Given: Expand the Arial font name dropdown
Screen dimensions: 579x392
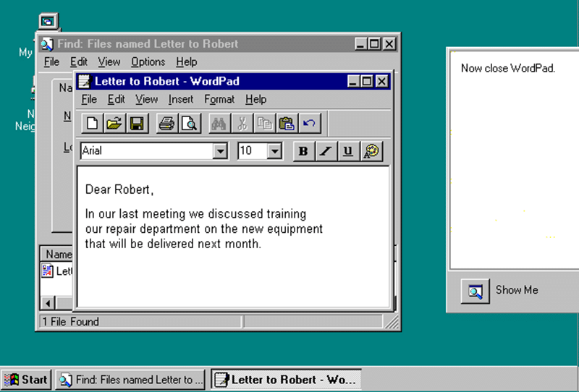Looking at the screenshot, I should pos(220,151).
